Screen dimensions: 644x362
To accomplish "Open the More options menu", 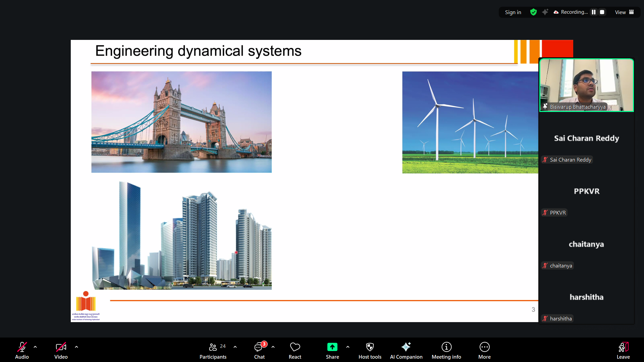I will [x=484, y=351].
